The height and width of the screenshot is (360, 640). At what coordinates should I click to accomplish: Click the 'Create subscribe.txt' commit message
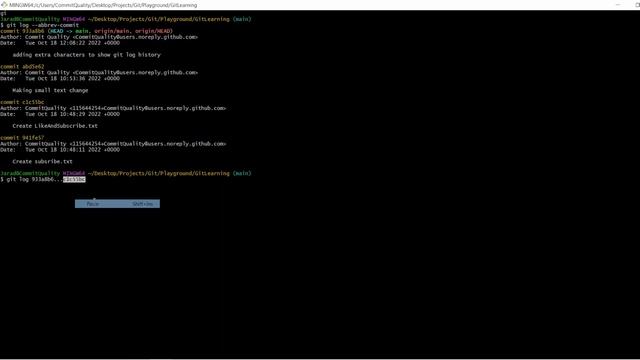pyautogui.click(x=42, y=161)
